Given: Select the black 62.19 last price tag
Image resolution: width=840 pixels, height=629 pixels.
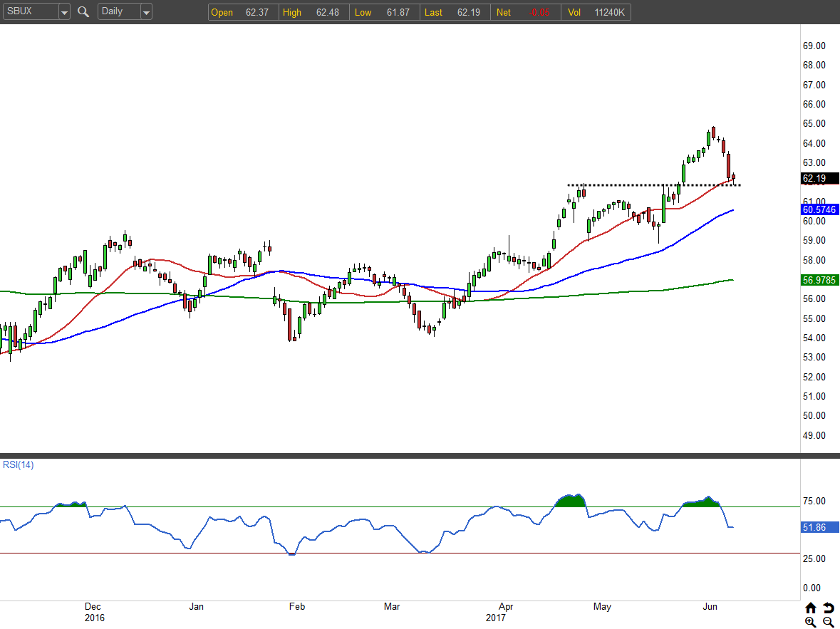Looking at the screenshot, I should pos(818,178).
